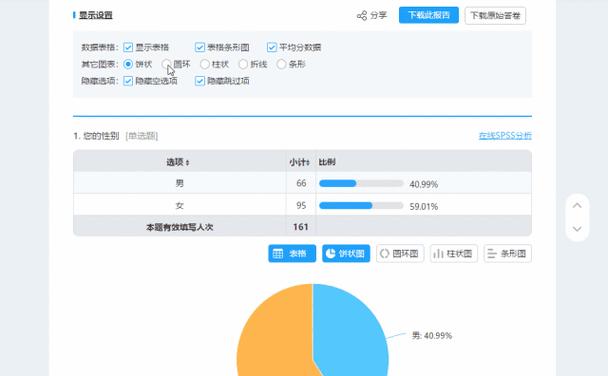
Task: Toggle the 表格条形图 checkbox
Action: click(200, 47)
